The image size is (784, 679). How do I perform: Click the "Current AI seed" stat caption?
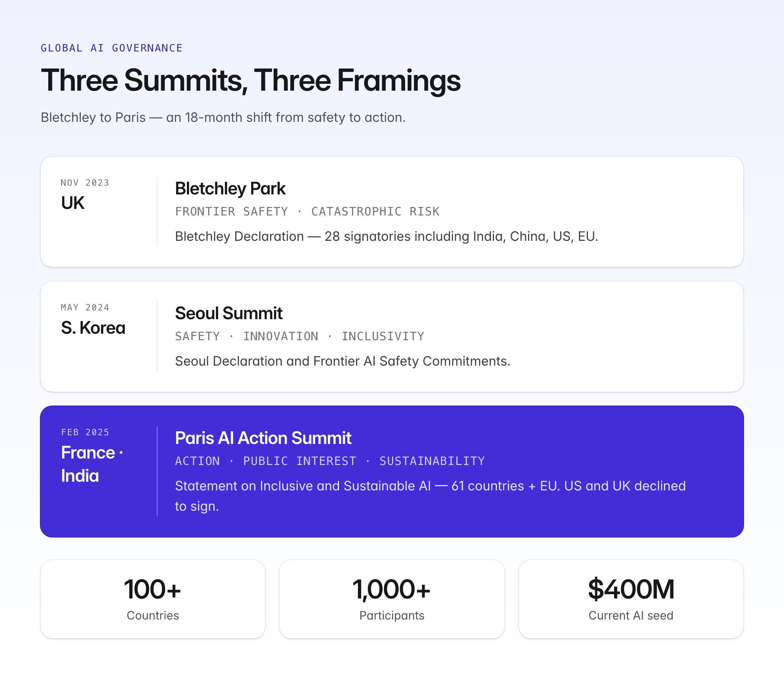click(x=631, y=615)
